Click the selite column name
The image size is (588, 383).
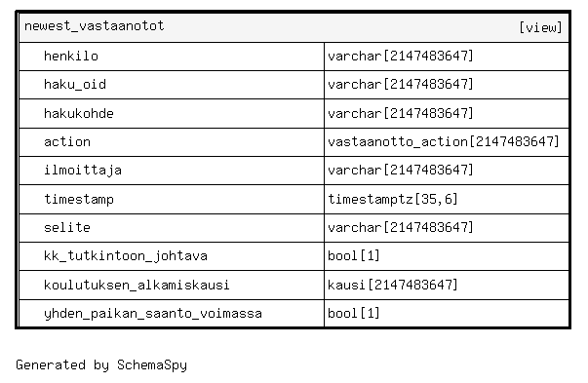pyautogui.click(x=67, y=227)
